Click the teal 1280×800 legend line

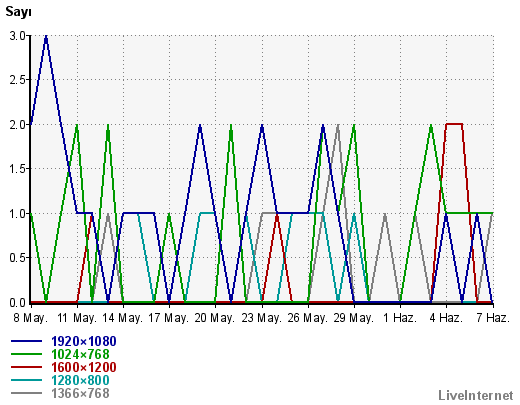tap(26, 380)
